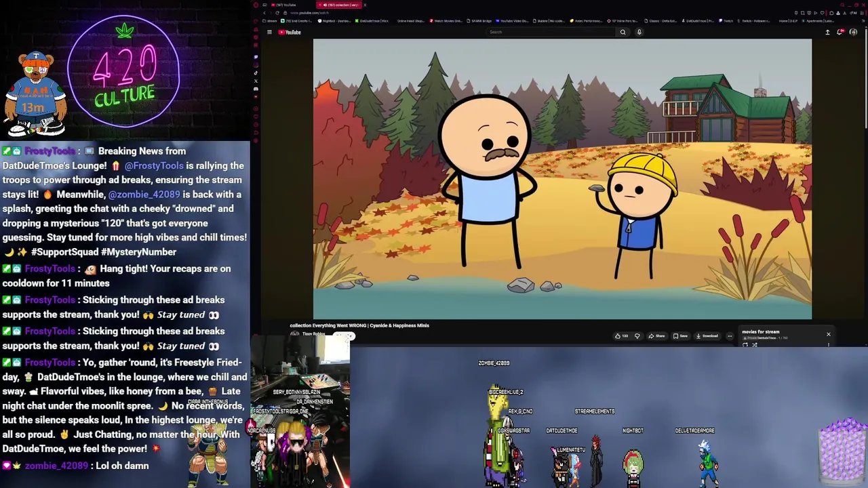
Task: Open the YouTube hamburger guide menu
Action: coord(269,32)
